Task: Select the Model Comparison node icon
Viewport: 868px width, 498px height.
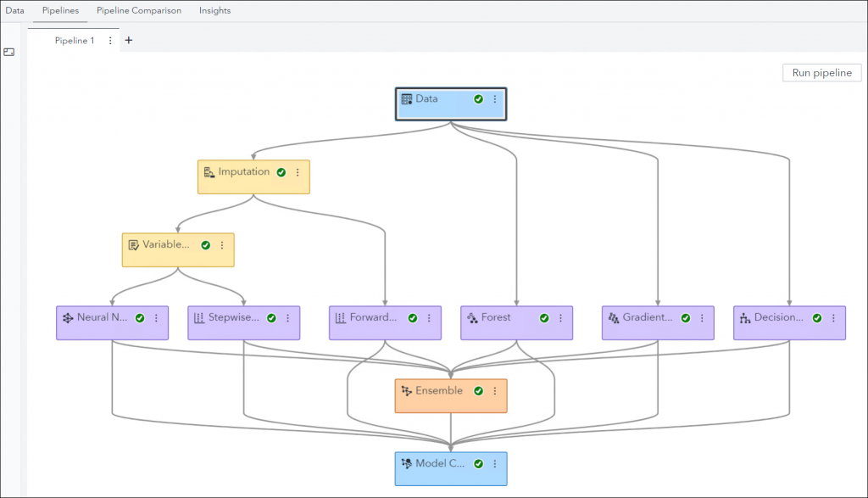Action: tap(406, 464)
